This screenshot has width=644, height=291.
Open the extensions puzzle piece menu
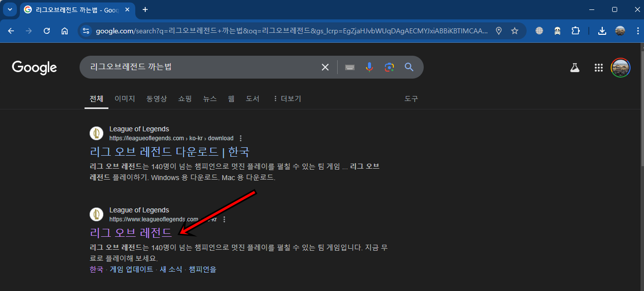click(575, 31)
